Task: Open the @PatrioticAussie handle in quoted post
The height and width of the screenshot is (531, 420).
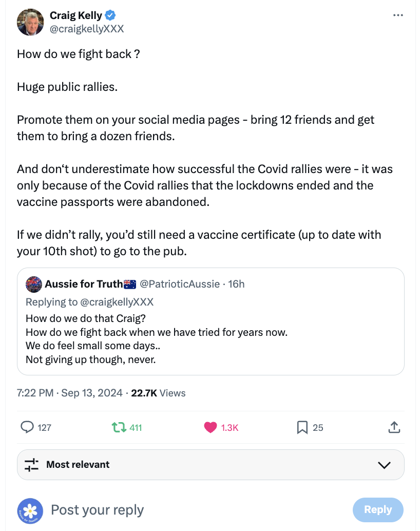Action: pyautogui.click(x=180, y=284)
